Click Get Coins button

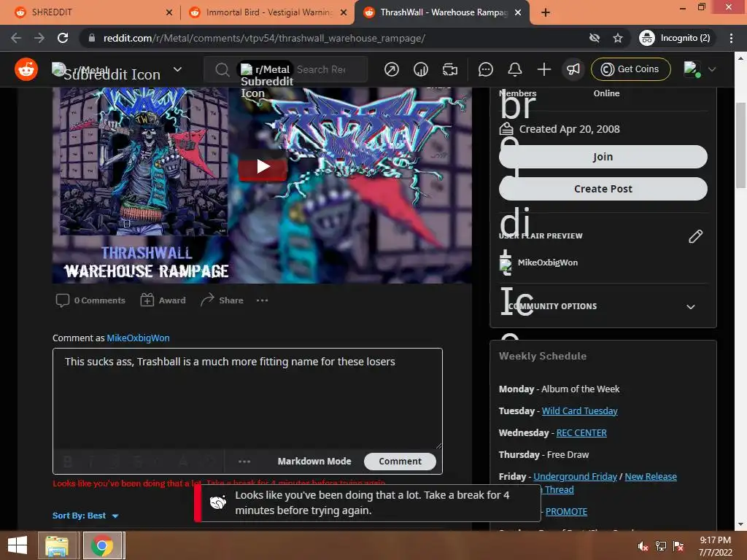(x=630, y=69)
